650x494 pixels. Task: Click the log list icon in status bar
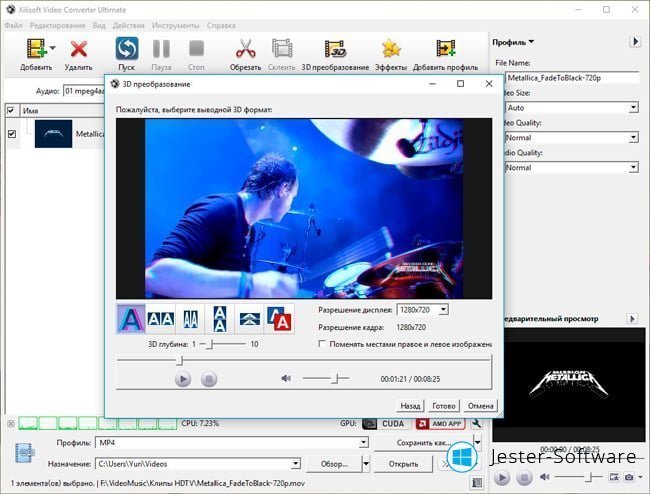[x=477, y=482]
